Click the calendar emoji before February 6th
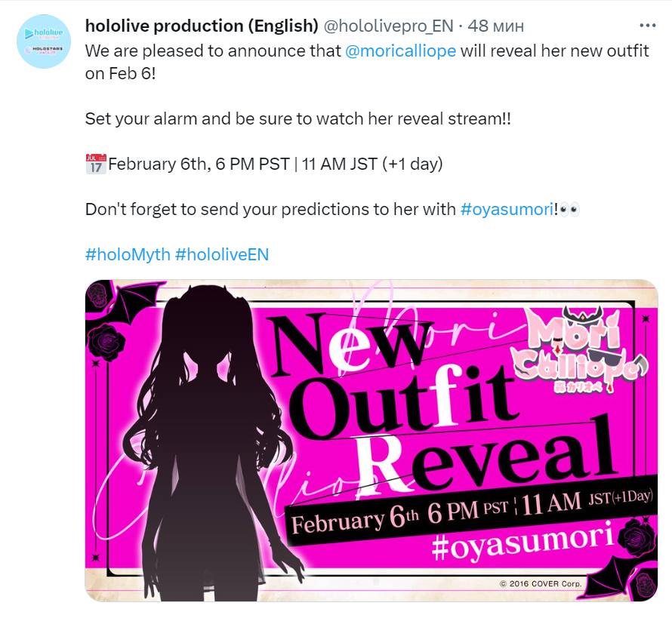 coord(96,164)
